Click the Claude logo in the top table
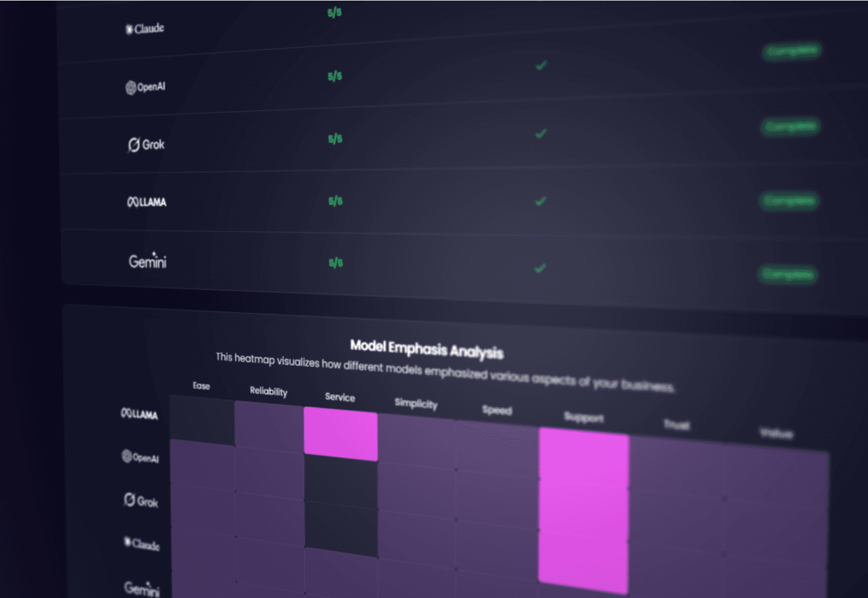Viewport: 868px width, 598px height. tap(145, 29)
